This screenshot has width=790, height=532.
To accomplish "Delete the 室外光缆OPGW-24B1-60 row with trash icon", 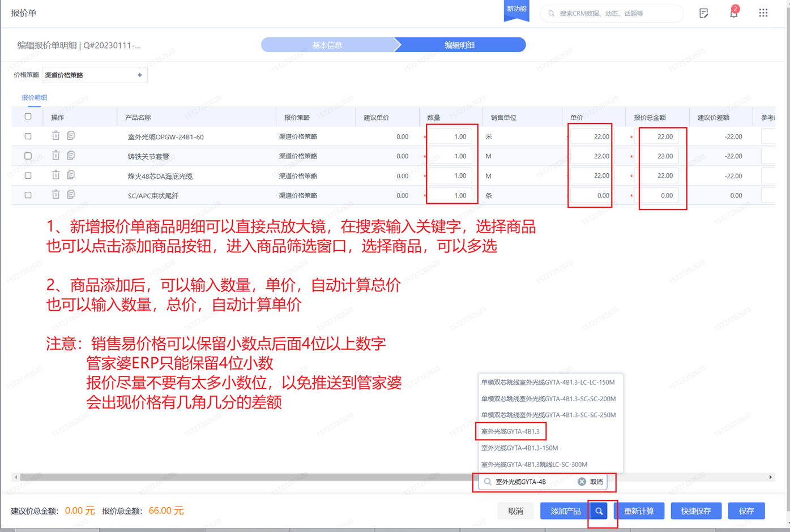I will [55, 136].
